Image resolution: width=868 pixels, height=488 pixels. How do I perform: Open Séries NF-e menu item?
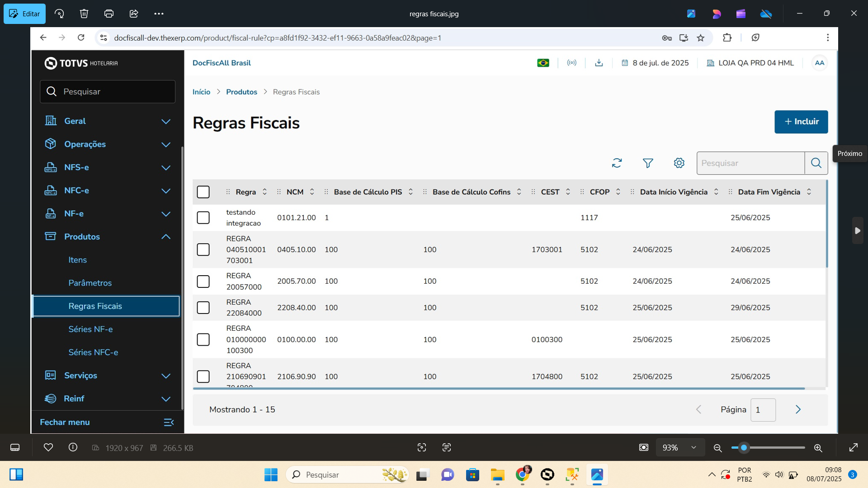pyautogui.click(x=91, y=329)
